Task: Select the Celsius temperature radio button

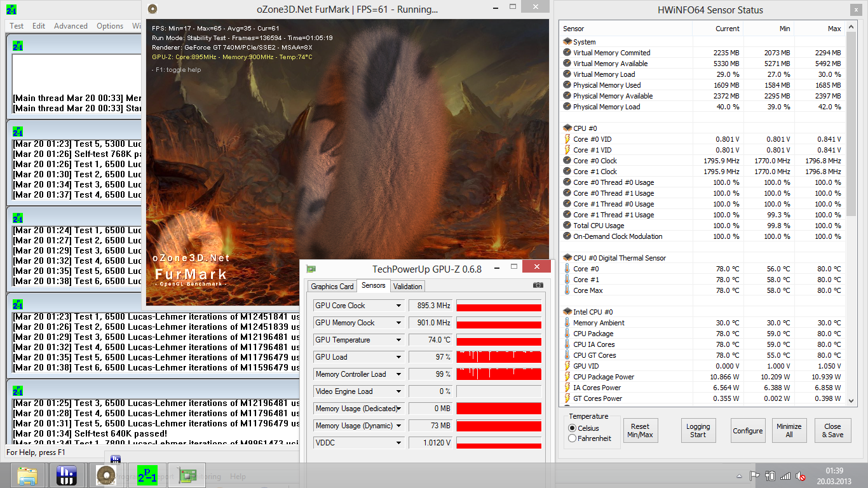Action: (573, 428)
